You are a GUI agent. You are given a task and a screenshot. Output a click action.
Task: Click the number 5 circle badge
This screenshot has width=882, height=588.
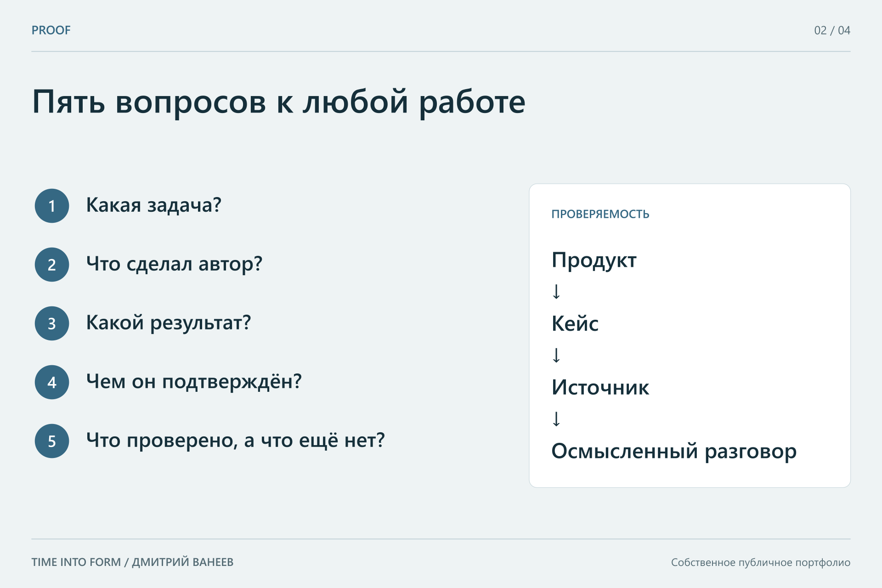click(x=52, y=441)
